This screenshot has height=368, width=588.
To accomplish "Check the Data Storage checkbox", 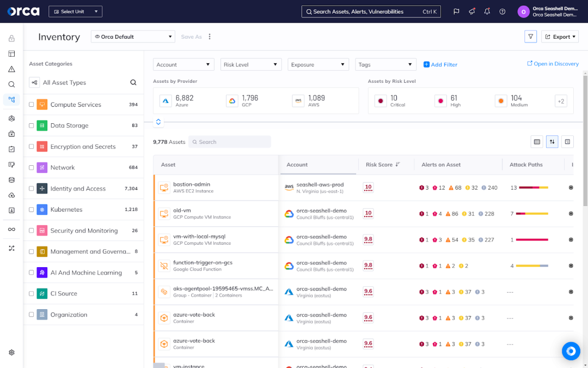I will pos(32,125).
